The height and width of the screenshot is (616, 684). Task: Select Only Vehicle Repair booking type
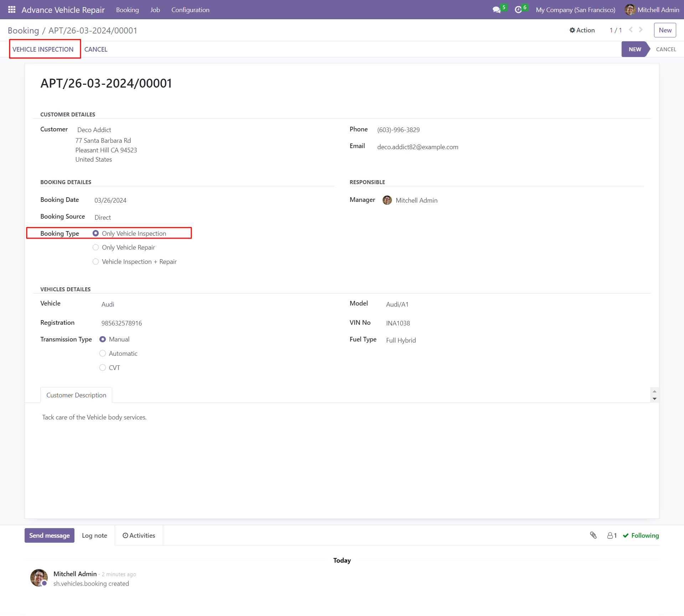click(x=95, y=247)
